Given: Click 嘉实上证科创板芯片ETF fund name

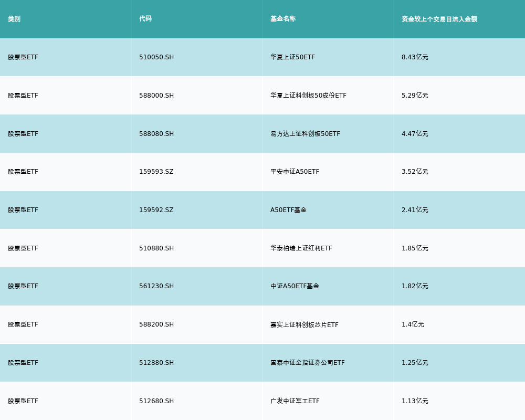Looking at the screenshot, I should click(x=304, y=325).
